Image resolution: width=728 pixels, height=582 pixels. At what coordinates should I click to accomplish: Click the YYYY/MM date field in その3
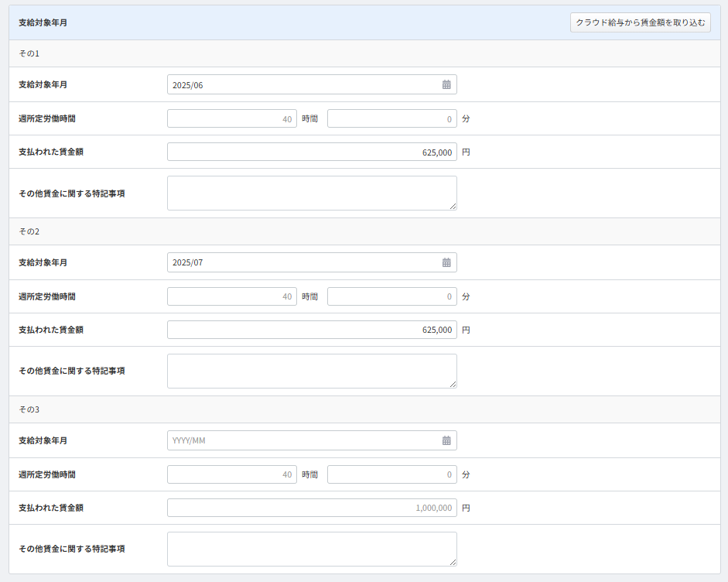tap(302, 440)
